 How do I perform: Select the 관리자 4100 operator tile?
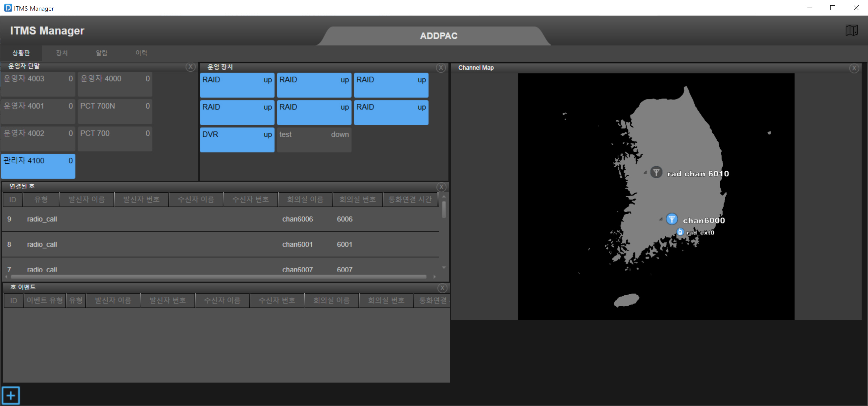pyautogui.click(x=38, y=166)
